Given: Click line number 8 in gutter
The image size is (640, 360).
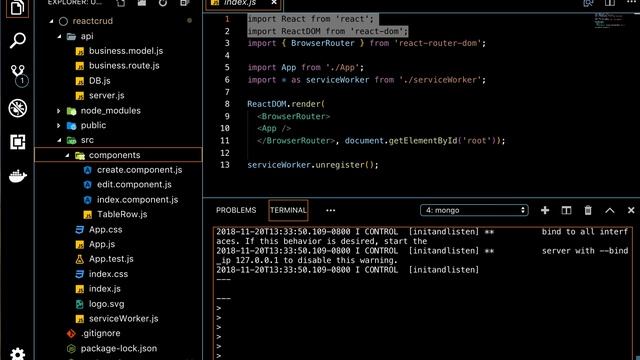Looking at the screenshot, I should pos(227,104).
